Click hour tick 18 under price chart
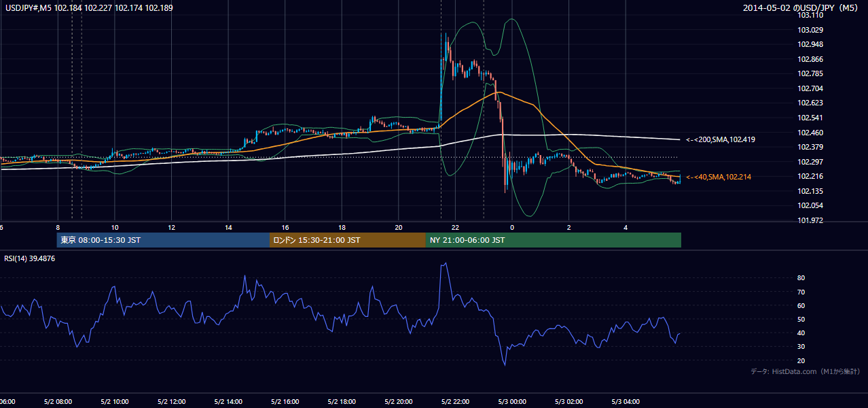The height and width of the screenshot is (408, 868). pos(342,227)
